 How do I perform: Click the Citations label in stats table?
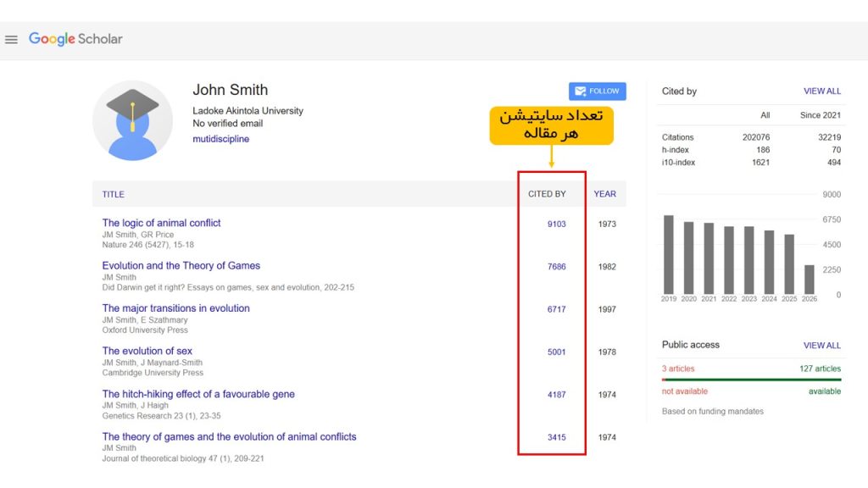coord(677,137)
